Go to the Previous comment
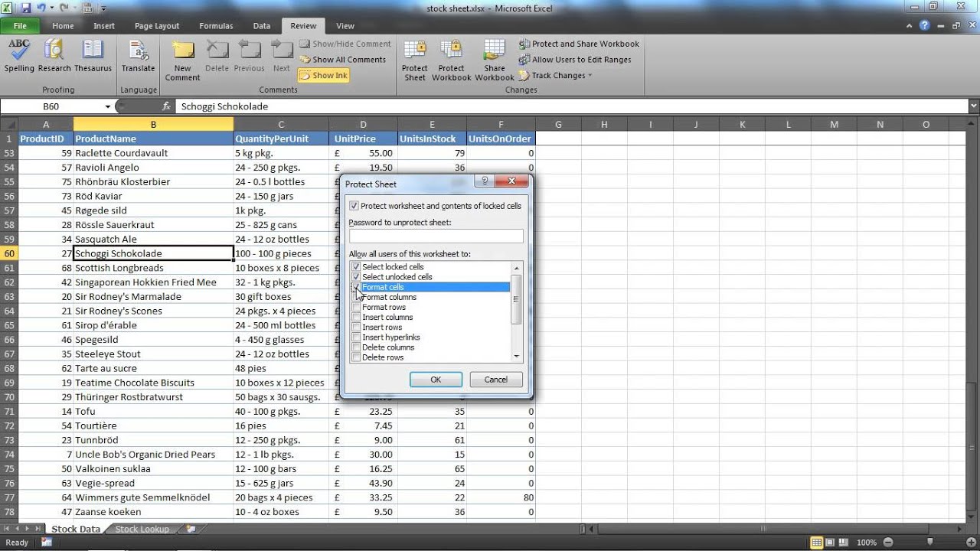This screenshot has height=551, width=980. click(250, 56)
